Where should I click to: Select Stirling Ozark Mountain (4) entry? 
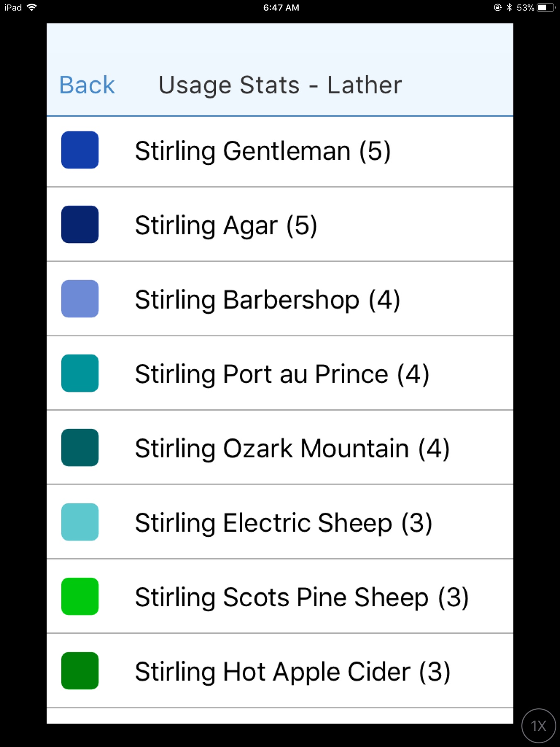[292, 449]
